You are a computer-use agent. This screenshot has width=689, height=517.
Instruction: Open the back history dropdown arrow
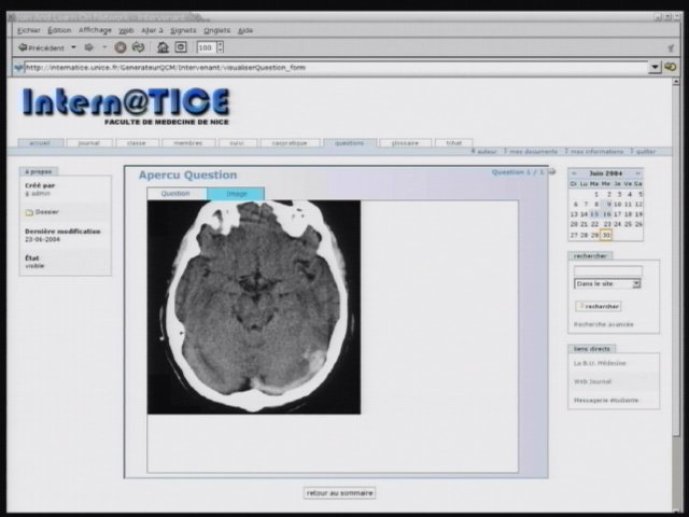73,47
